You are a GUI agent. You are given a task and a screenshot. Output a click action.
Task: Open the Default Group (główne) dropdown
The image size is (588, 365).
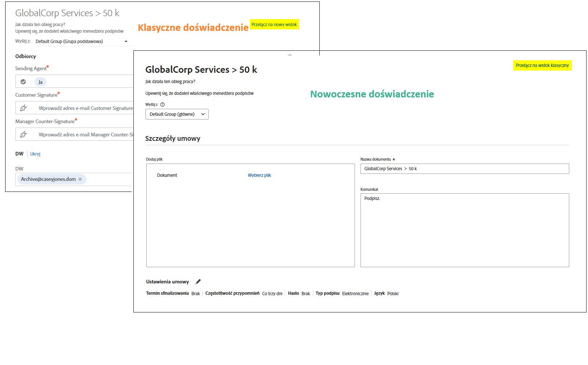[x=177, y=114]
